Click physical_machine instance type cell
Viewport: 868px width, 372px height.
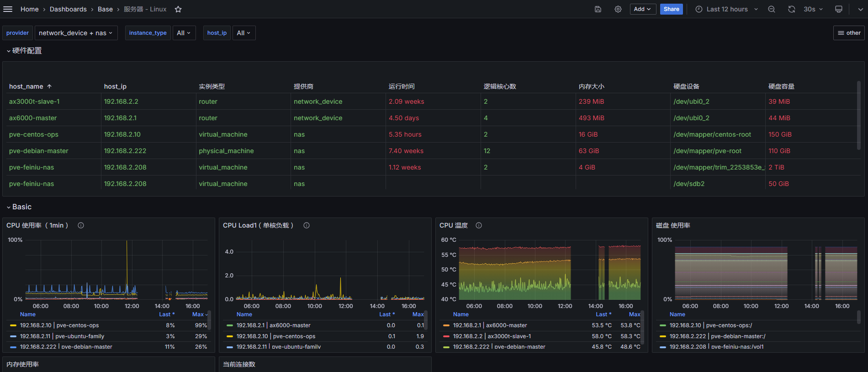226,151
